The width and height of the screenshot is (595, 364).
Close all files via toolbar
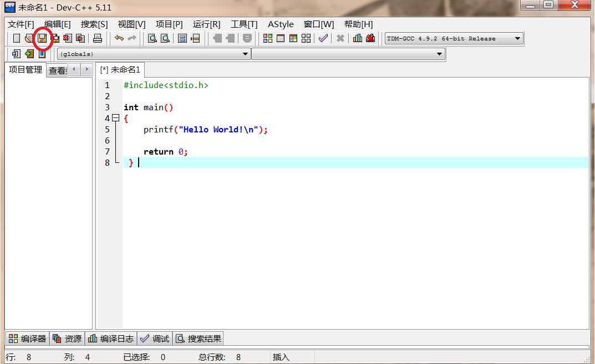pyautogui.click(x=80, y=38)
